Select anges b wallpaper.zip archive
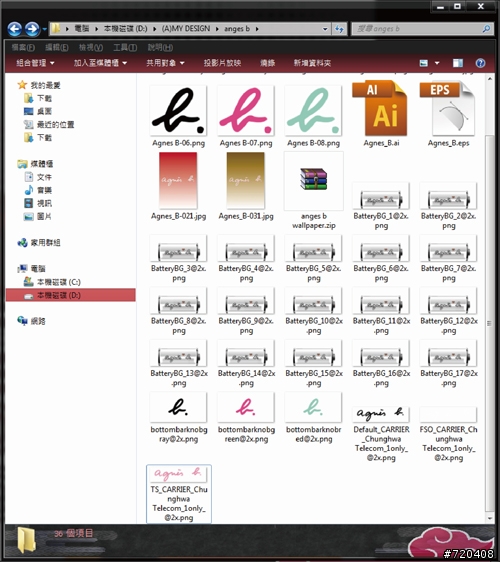500x562 pixels. (313, 190)
